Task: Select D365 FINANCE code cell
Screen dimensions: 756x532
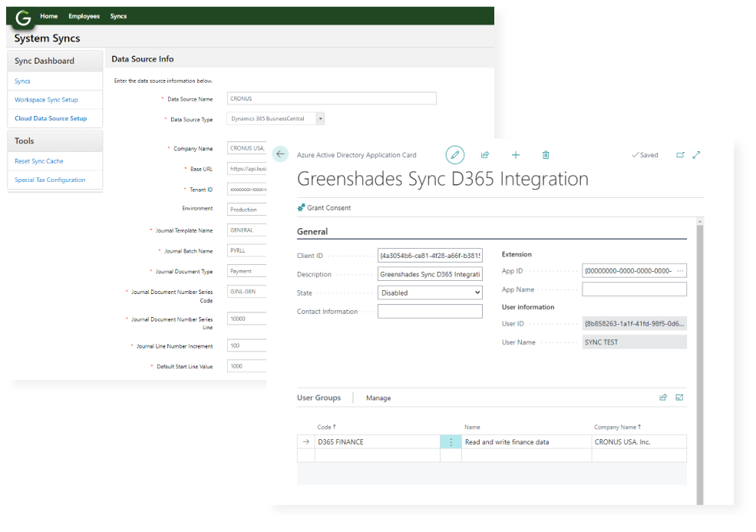Action: point(378,442)
